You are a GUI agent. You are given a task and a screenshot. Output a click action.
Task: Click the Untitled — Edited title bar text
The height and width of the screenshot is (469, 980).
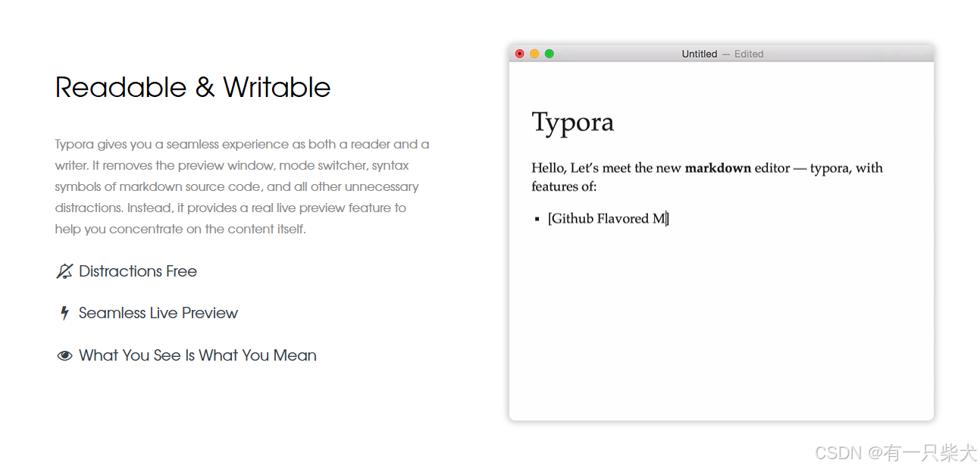[x=722, y=54]
